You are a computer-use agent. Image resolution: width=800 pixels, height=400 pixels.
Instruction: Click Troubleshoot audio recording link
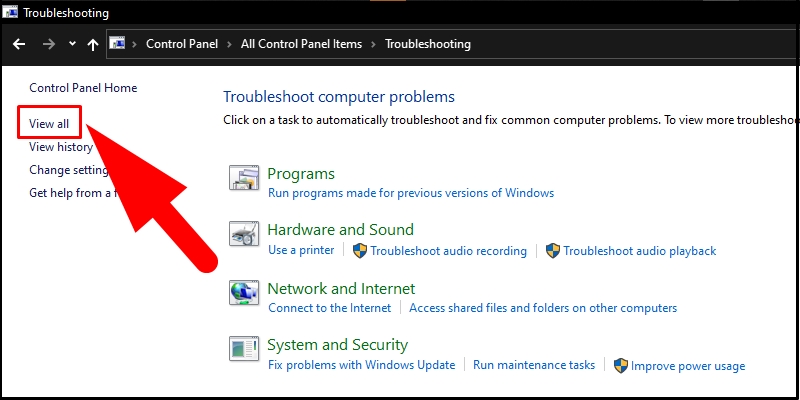[448, 251]
